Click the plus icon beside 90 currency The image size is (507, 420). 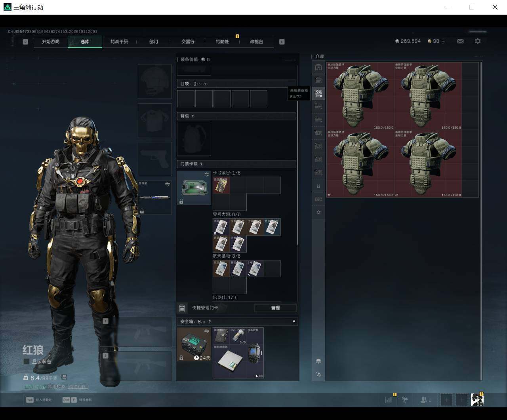click(x=443, y=41)
